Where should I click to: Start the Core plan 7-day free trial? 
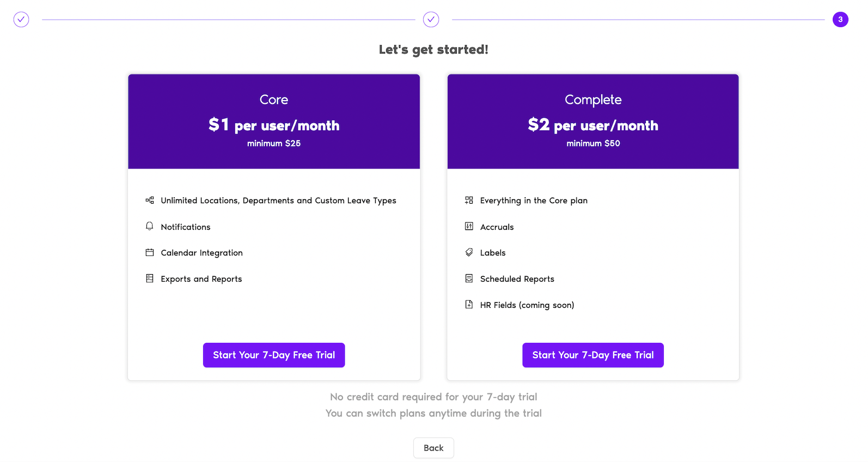(x=274, y=355)
